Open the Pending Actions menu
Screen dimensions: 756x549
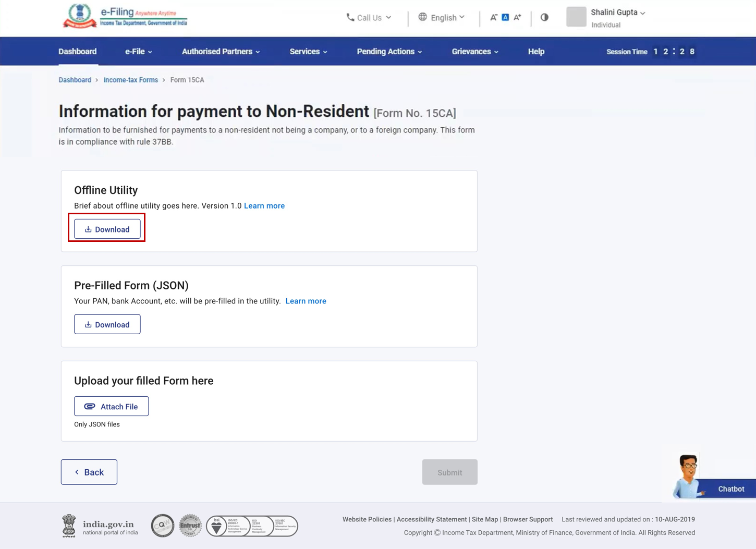389,52
